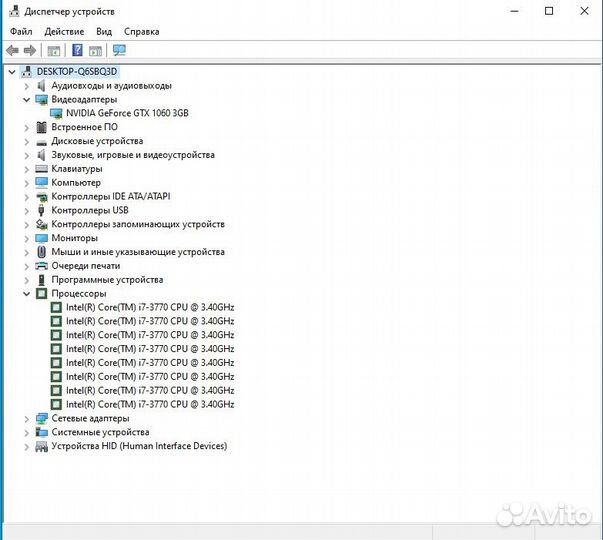This screenshot has height=540, width=603.
Task: Click the screen icon for Мониторы
Action: click(x=42, y=238)
